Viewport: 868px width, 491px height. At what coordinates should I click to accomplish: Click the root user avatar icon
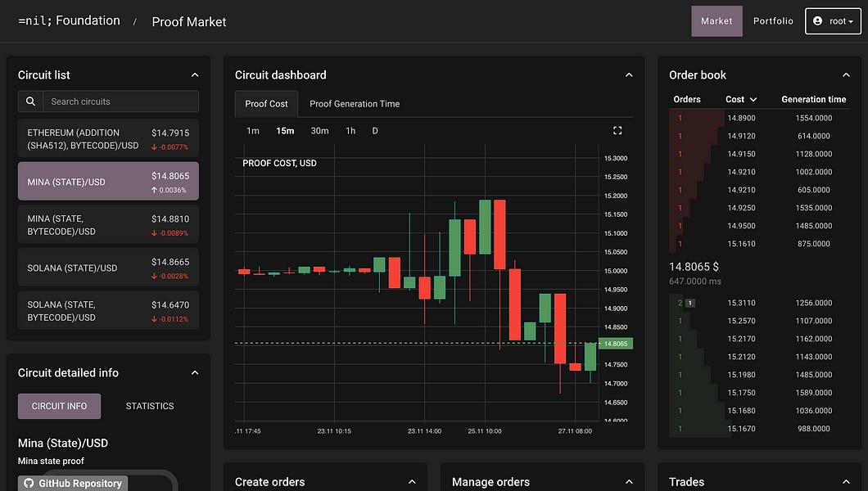pos(820,21)
